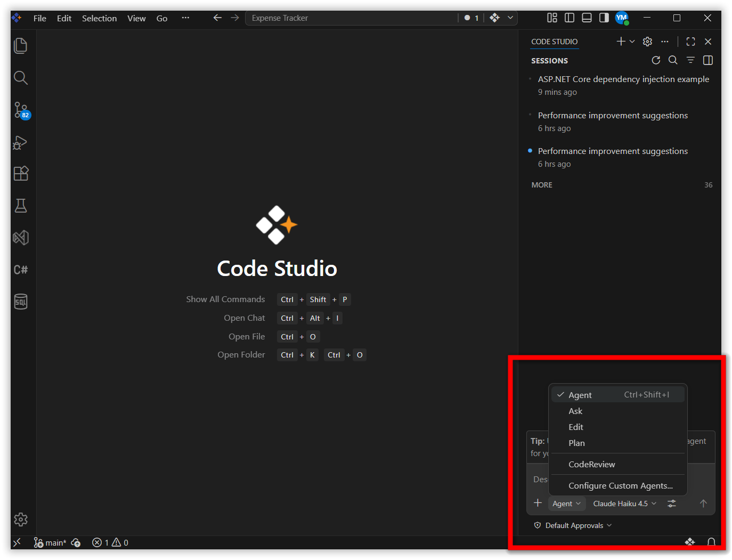732x560 pixels.
Task: Click the main* branch in status bar
Action: click(x=50, y=542)
